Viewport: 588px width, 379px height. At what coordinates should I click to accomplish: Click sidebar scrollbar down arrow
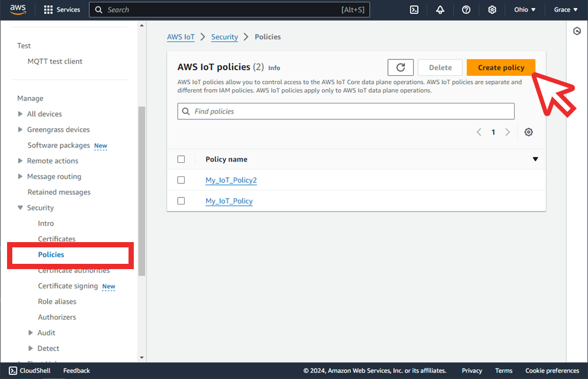(x=142, y=358)
